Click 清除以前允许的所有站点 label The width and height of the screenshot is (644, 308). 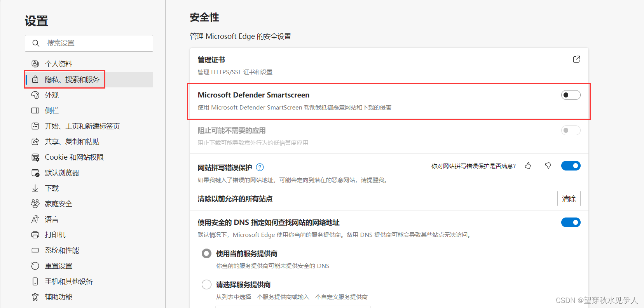point(235,199)
